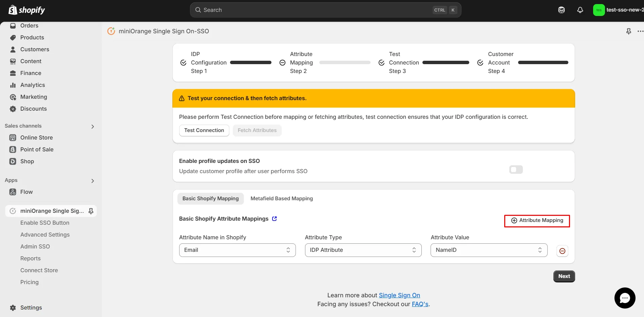Open the Attribute Type dropdown

363,250
